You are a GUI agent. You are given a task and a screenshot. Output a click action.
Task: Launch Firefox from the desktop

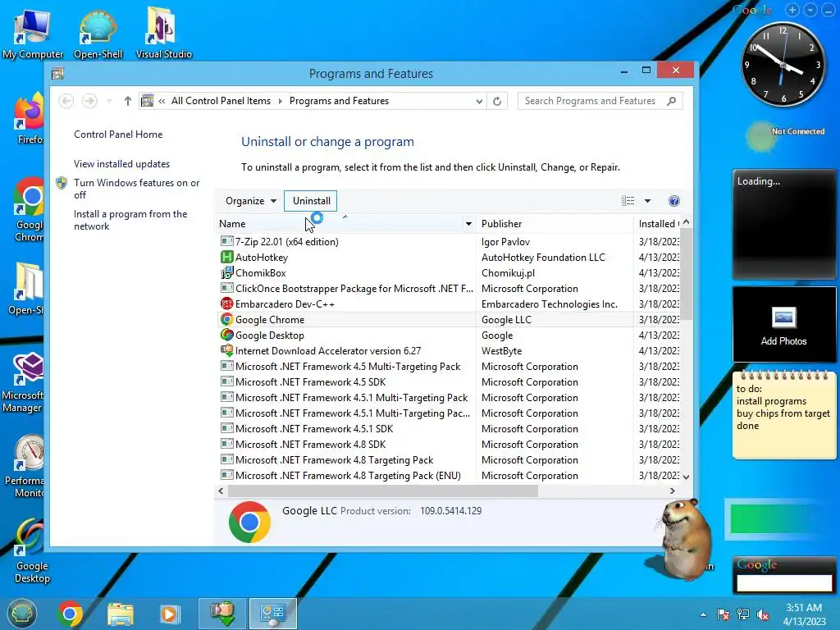(x=28, y=118)
